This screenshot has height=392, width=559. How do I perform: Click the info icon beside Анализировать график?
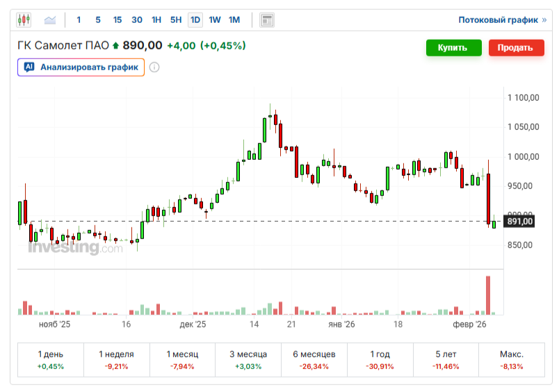(x=154, y=67)
